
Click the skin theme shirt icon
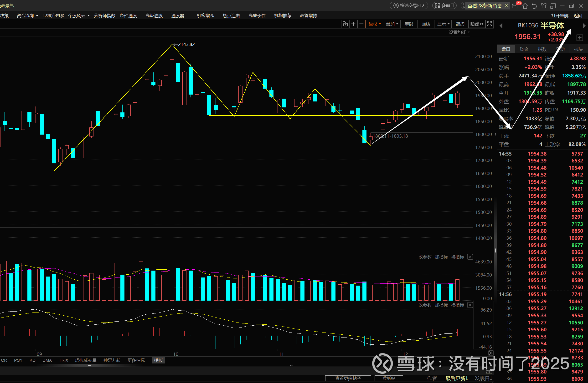[543, 6]
